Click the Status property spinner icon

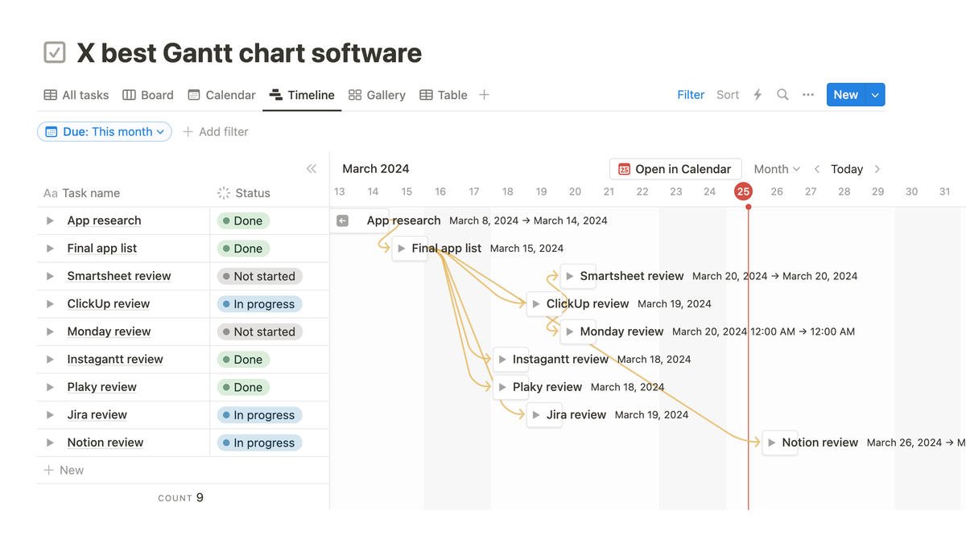pyautogui.click(x=222, y=193)
